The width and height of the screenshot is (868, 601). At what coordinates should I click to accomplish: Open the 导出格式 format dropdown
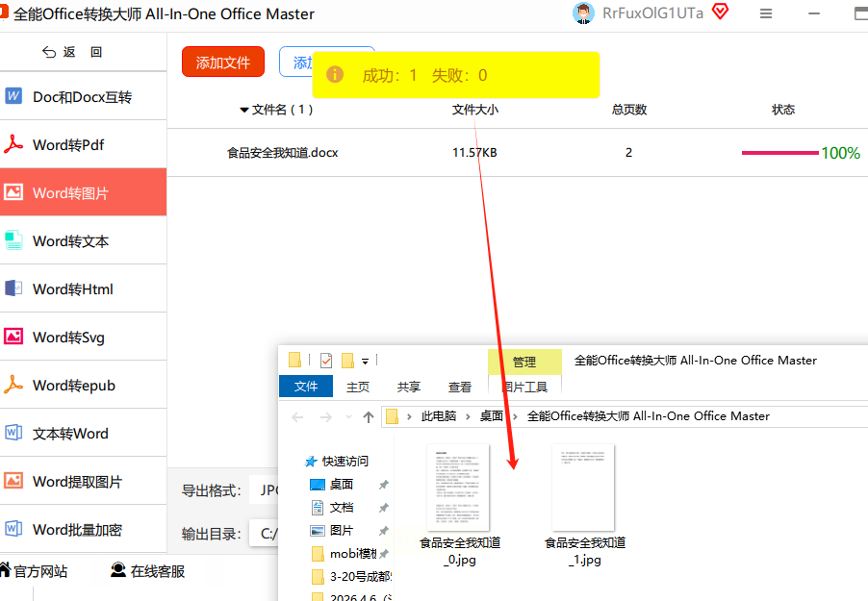[264, 489]
